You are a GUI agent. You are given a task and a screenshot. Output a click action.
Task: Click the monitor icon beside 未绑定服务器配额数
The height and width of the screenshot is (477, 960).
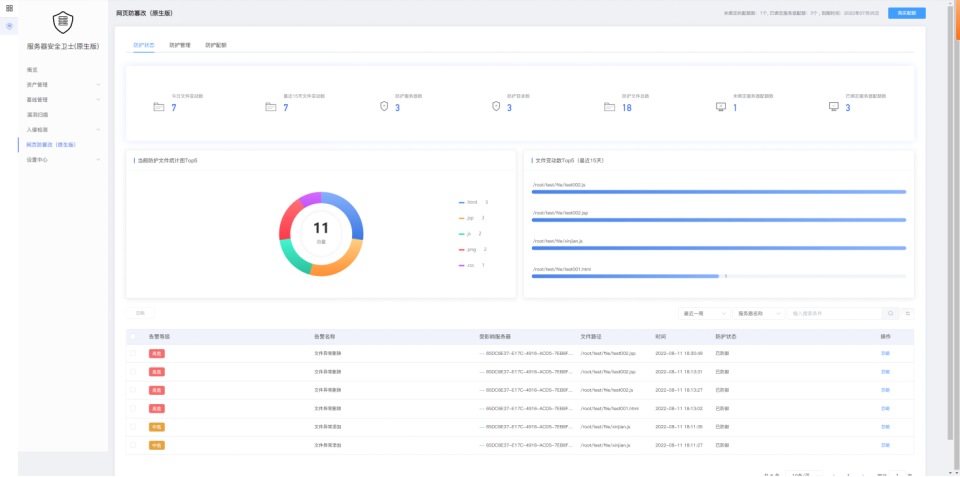coord(721,107)
